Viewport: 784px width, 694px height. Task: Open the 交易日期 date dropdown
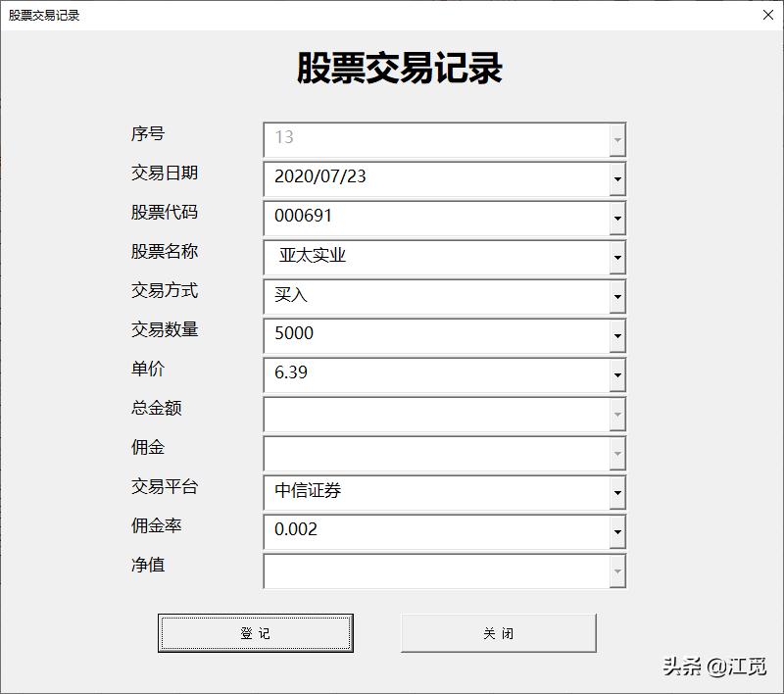point(617,179)
